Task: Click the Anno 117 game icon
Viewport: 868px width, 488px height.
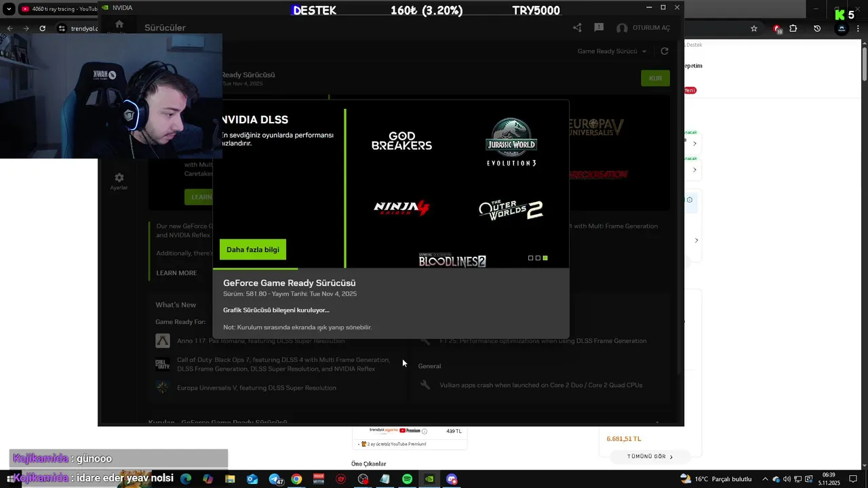Action: tap(163, 341)
